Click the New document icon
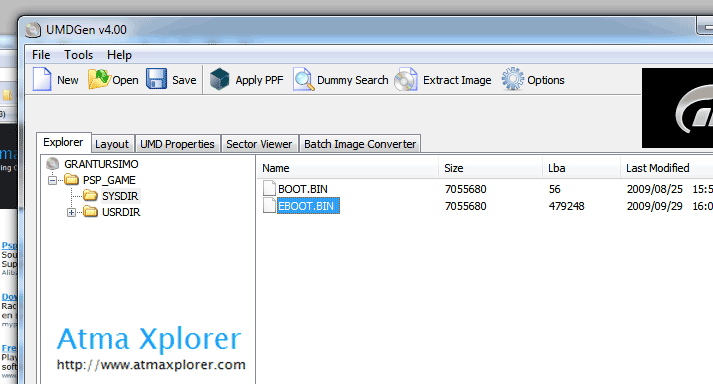 tap(42, 79)
